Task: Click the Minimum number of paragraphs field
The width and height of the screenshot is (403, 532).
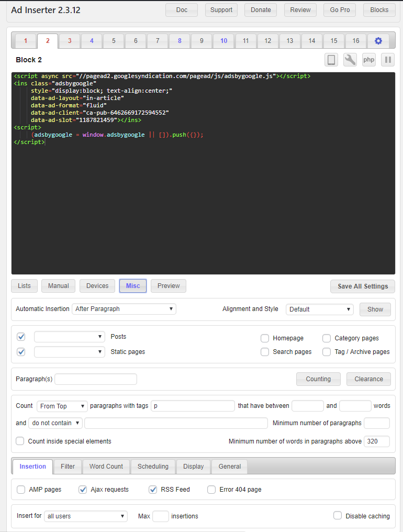Action: tap(376, 423)
